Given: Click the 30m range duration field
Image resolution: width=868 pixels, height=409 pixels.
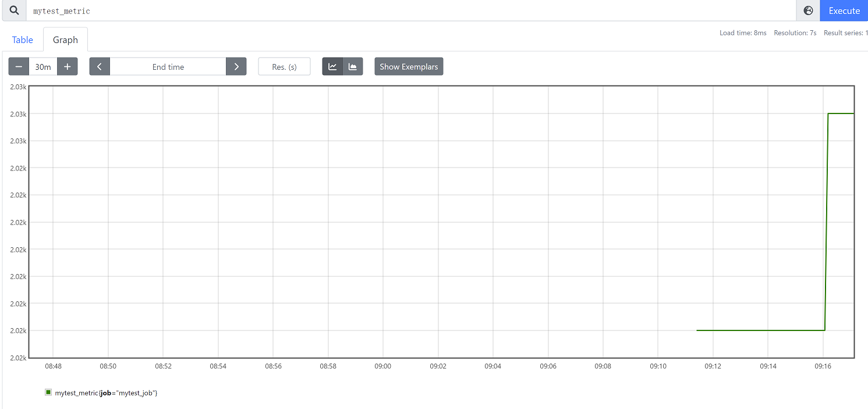Looking at the screenshot, I should (43, 66).
